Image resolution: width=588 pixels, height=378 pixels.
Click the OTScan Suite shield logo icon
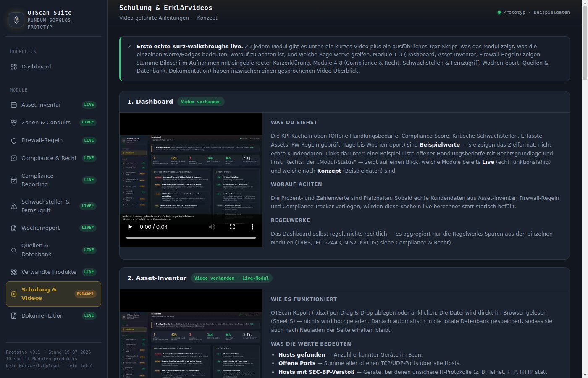(x=16, y=20)
